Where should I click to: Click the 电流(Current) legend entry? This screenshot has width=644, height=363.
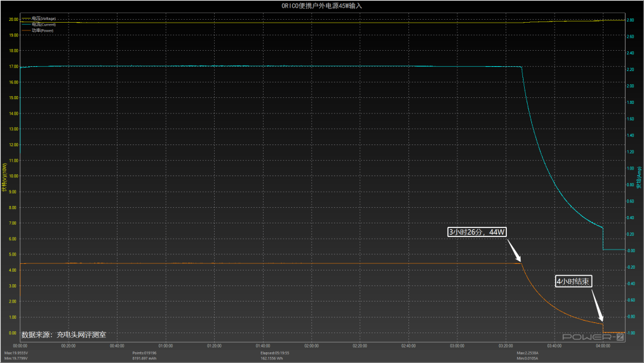click(x=39, y=24)
